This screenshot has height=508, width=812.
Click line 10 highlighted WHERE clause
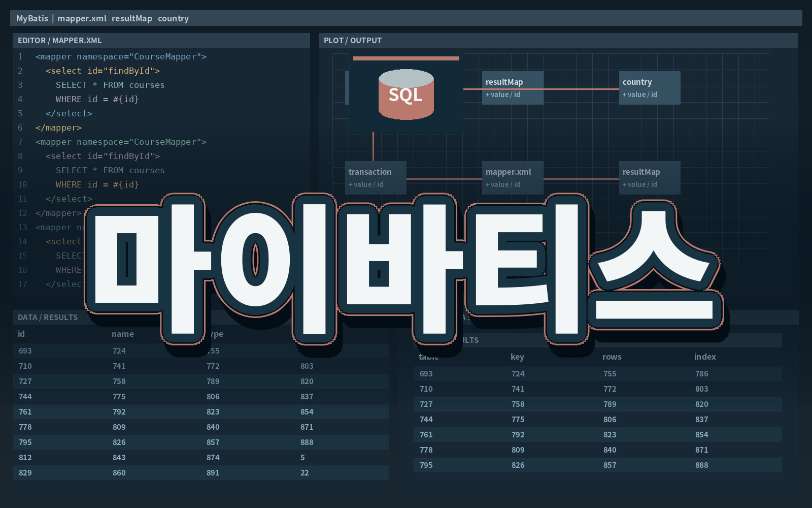click(x=97, y=184)
